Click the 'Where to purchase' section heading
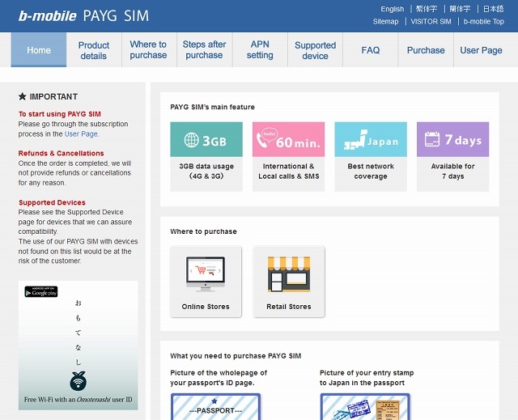The image size is (518, 420). (203, 231)
